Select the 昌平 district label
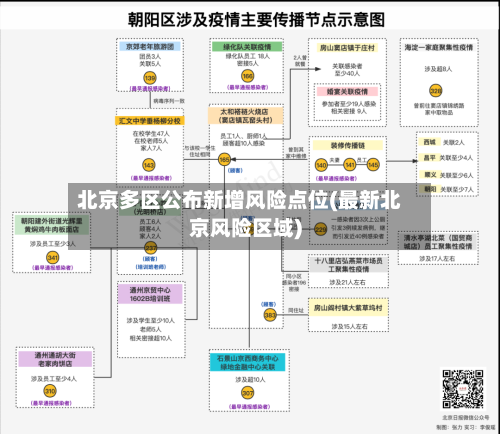 pos(429,157)
